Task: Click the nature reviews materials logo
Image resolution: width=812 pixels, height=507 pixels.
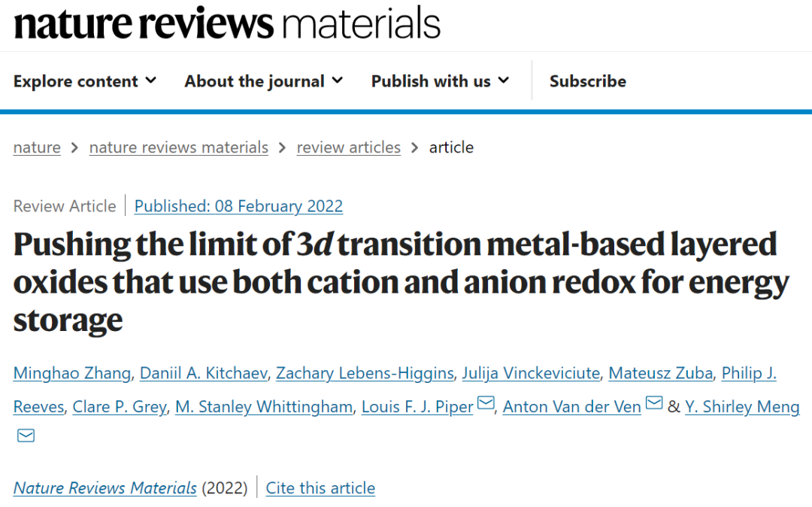Action: coord(227,23)
